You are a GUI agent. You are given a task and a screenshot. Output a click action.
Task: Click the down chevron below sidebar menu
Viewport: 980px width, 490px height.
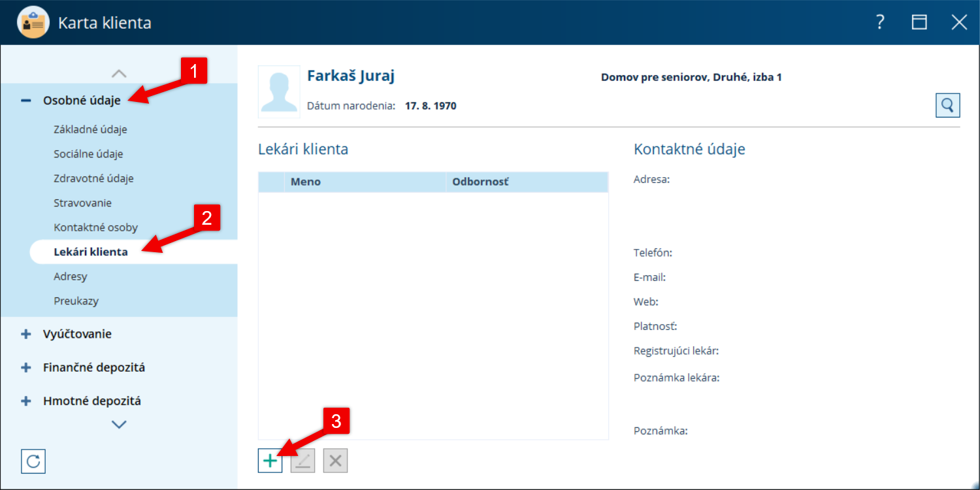(119, 424)
